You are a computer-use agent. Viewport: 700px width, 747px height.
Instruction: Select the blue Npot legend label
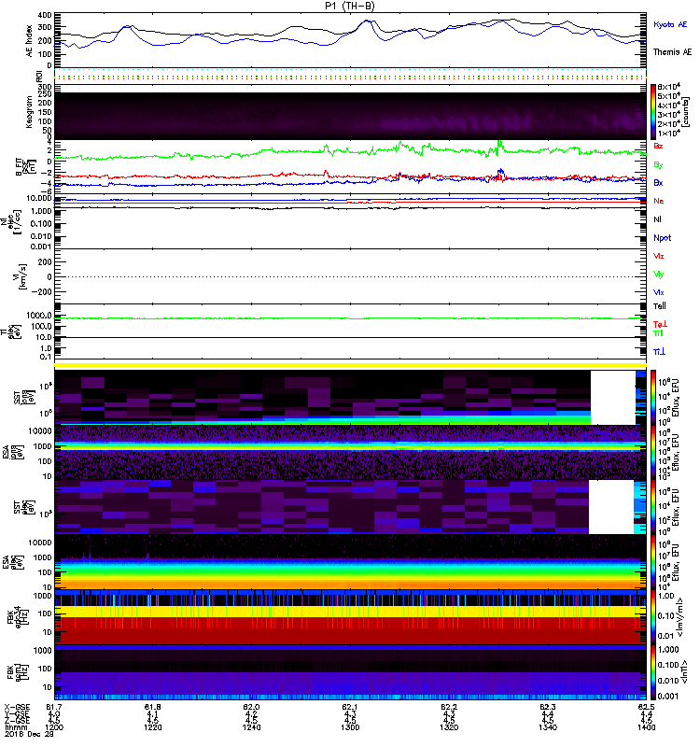(x=663, y=238)
